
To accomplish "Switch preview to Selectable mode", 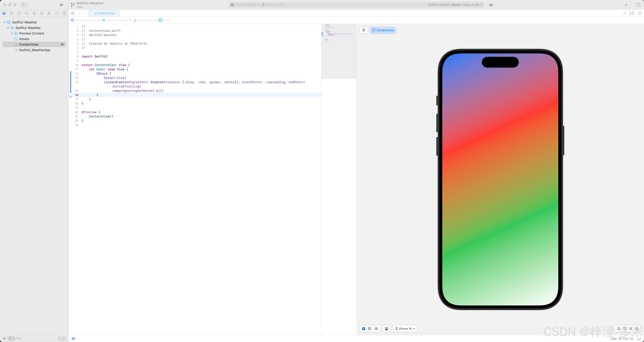I will 370,329.
